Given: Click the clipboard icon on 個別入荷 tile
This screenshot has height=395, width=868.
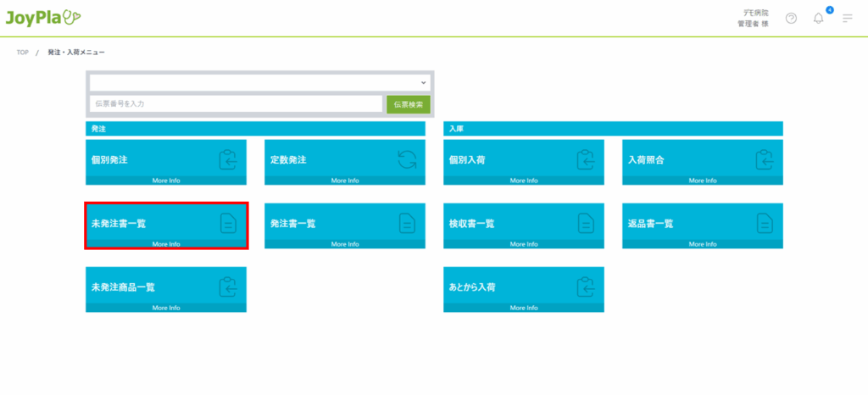Looking at the screenshot, I should [586, 159].
